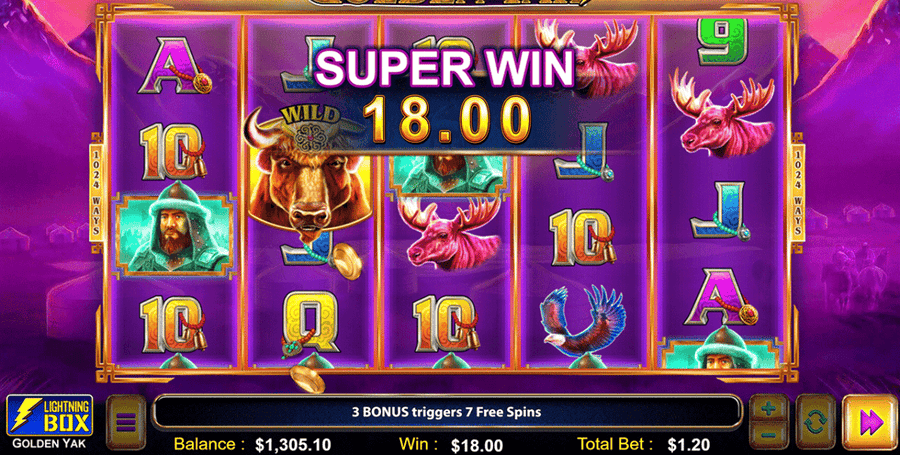The image size is (900, 455).
Task: Click the Total Bet $1.20 display
Action: tap(643, 444)
